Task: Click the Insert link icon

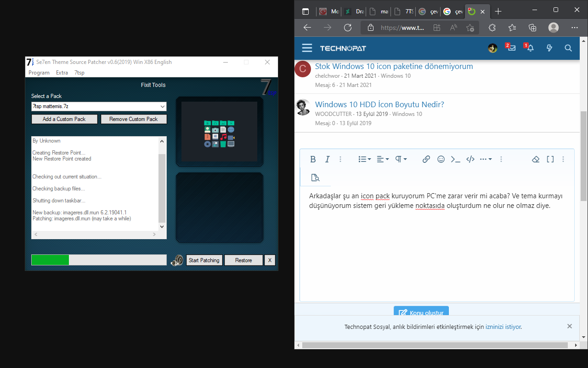Action: [x=426, y=159]
